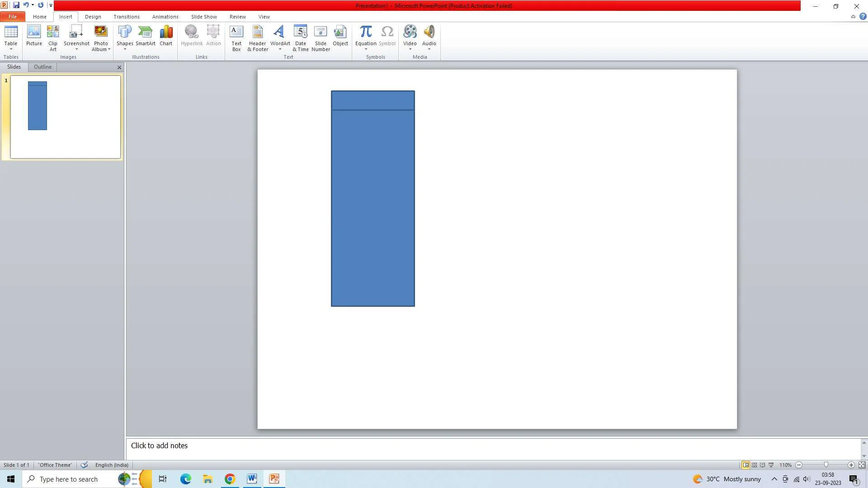
Task: Open the Insert ribbon tab
Action: pyautogui.click(x=65, y=16)
